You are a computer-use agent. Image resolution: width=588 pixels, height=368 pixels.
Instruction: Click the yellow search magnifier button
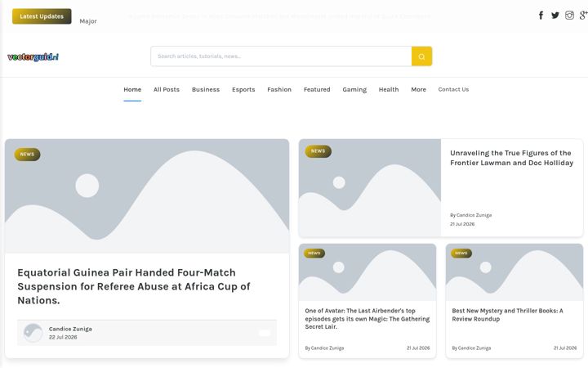[421, 56]
